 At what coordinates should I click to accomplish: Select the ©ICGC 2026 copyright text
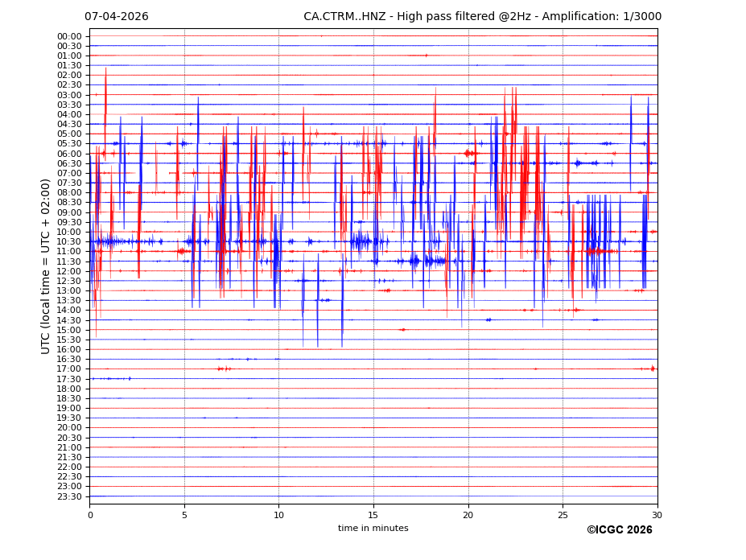pos(619,529)
